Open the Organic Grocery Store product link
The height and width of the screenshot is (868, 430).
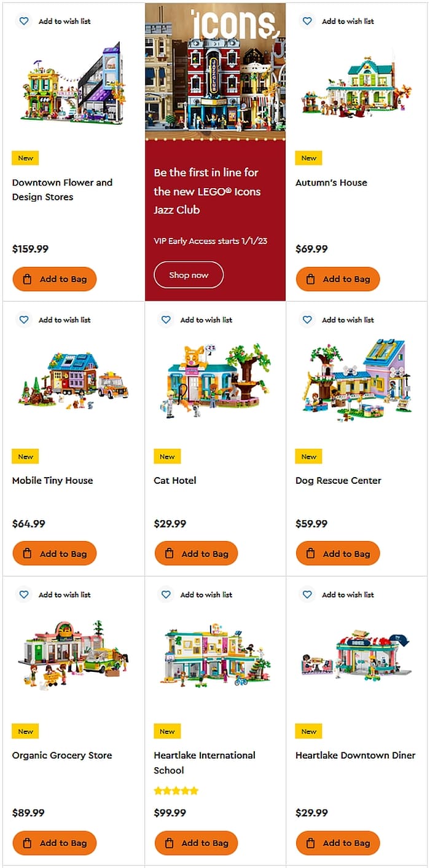(62, 756)
